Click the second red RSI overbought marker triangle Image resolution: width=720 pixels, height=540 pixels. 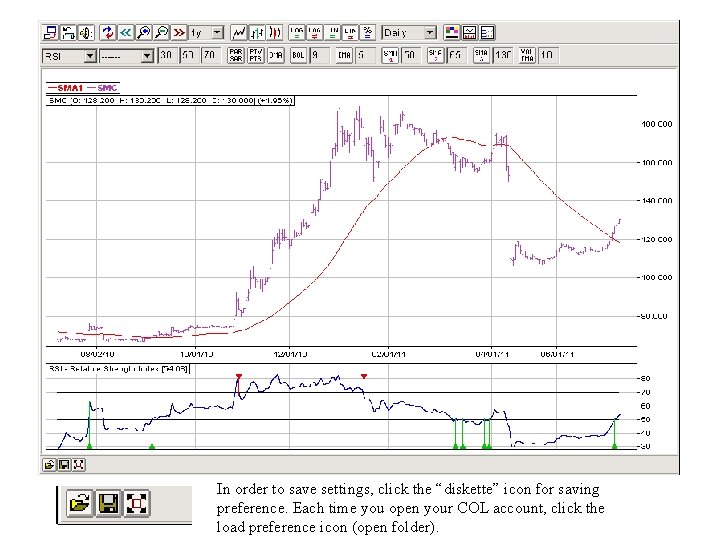tap(364, 377)
